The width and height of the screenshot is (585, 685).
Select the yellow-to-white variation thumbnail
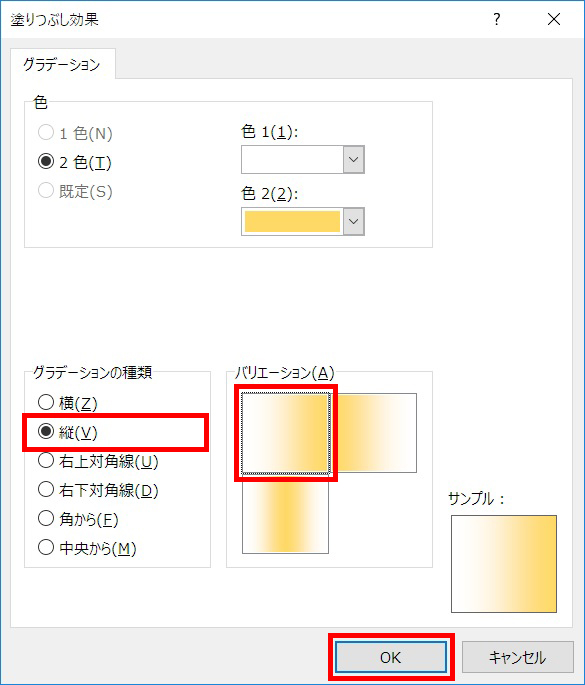pos(374,432)
